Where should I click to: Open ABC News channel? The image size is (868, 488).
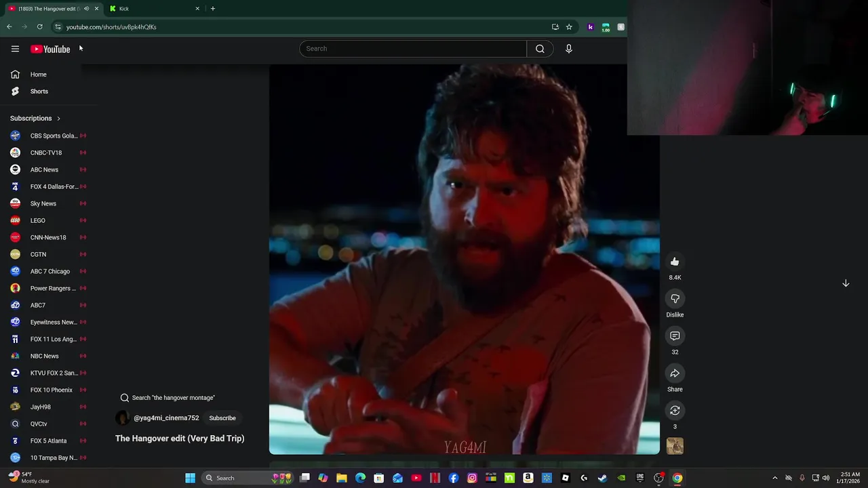click(x=47, y=169)
